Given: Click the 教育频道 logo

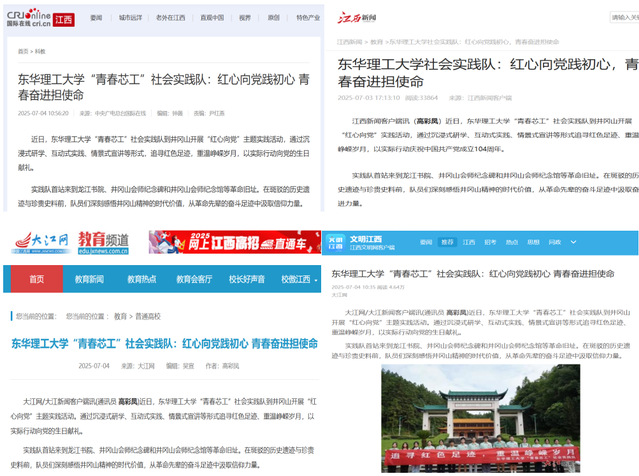Looking at the screenshot, I should coord(104,243).
